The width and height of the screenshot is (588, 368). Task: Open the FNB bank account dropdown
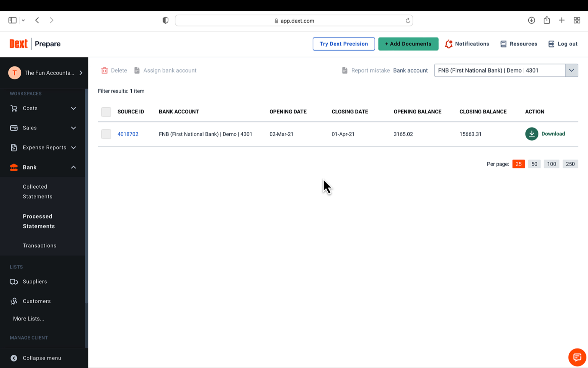coord(572,70)
